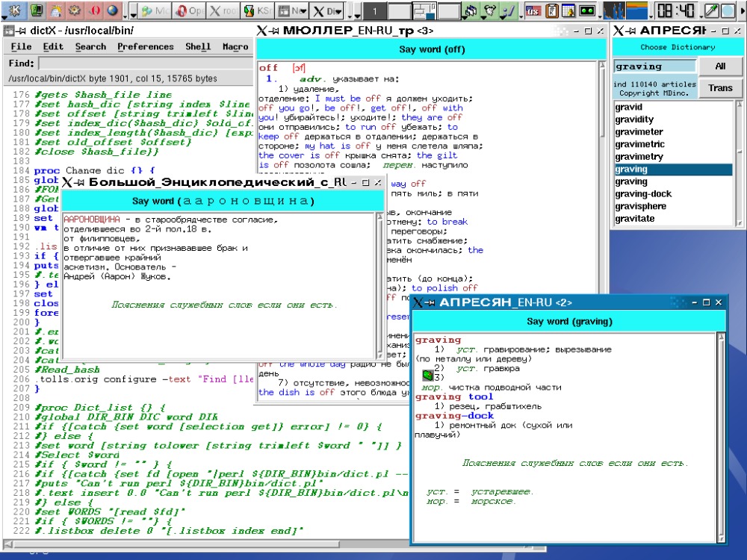Click the 'Say word (off)' button
The width and height of the screenshot is (747, 560).
point(432,49)
